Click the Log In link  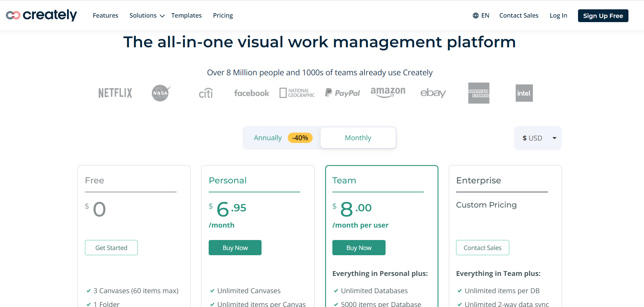click(x=558, y=16)
